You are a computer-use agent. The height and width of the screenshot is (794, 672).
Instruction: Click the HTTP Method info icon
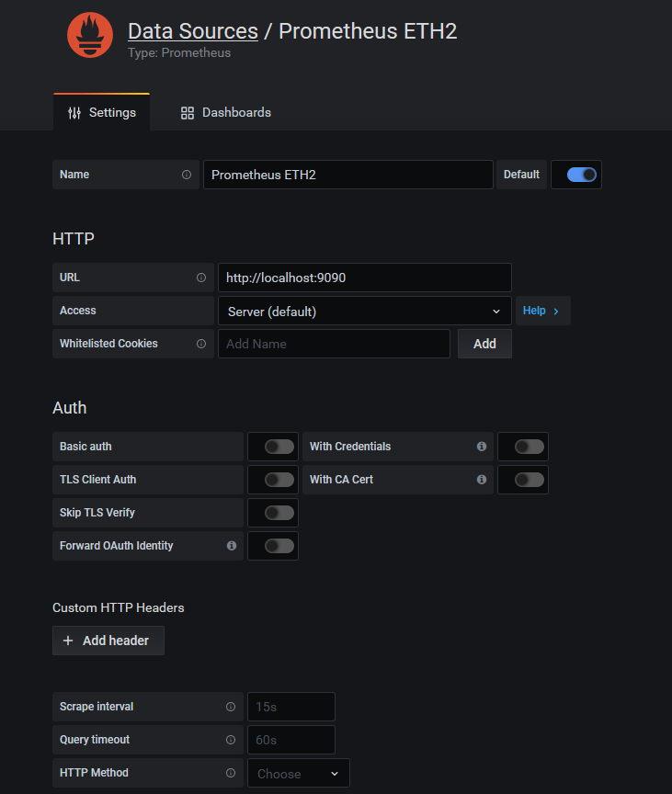(231, 773)
